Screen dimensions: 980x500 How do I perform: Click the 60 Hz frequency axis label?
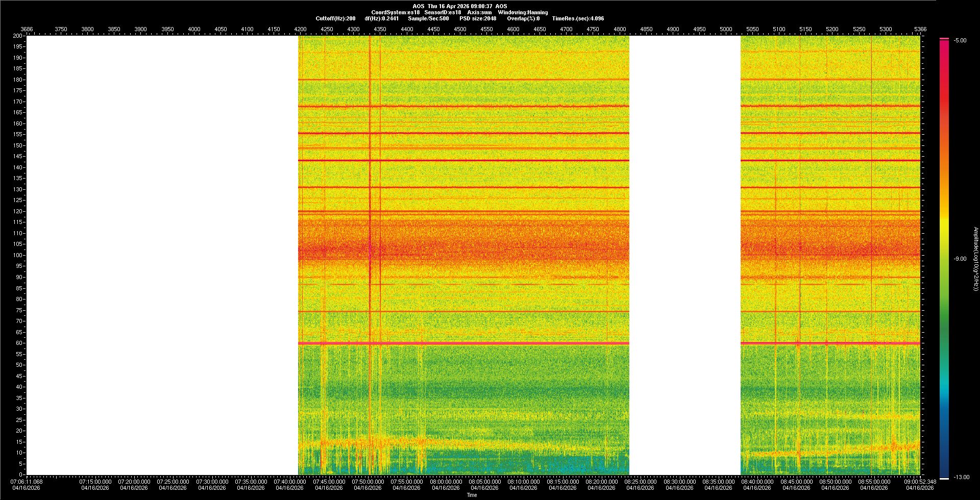tap(19, 343)
